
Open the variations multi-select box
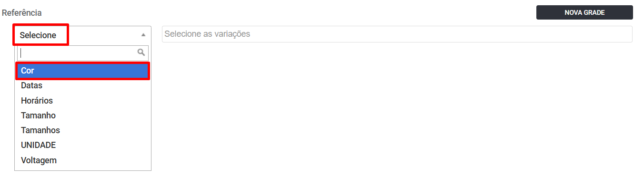coord(397,34)
